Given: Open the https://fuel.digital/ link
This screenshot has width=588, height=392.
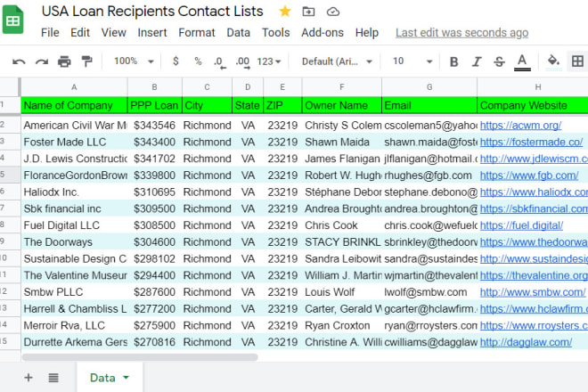Looking at the screenshot, I should click(x=521, y=225).
